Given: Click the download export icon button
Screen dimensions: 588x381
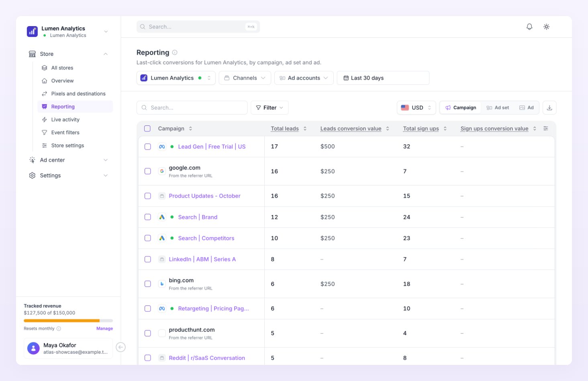Looking at the screenshot, I should pos(549,108).
